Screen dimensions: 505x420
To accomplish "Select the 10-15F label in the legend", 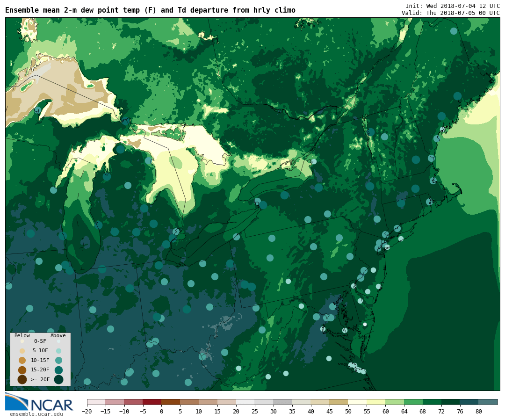I will click(x=40, y=360).
